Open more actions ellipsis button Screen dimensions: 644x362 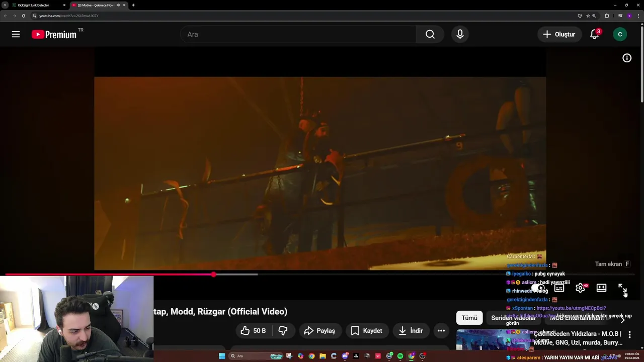(x=441, y=330)
